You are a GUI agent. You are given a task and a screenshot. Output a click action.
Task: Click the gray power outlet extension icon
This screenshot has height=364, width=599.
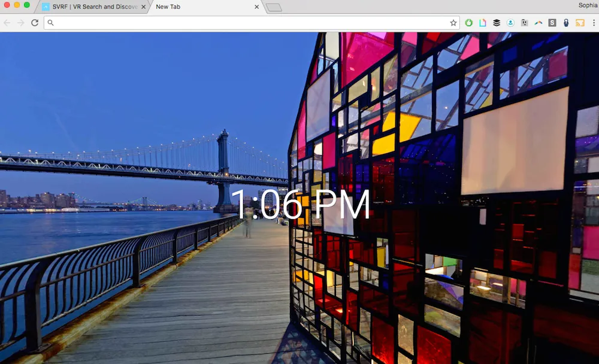pyautogui.click(x=524, y=23)
